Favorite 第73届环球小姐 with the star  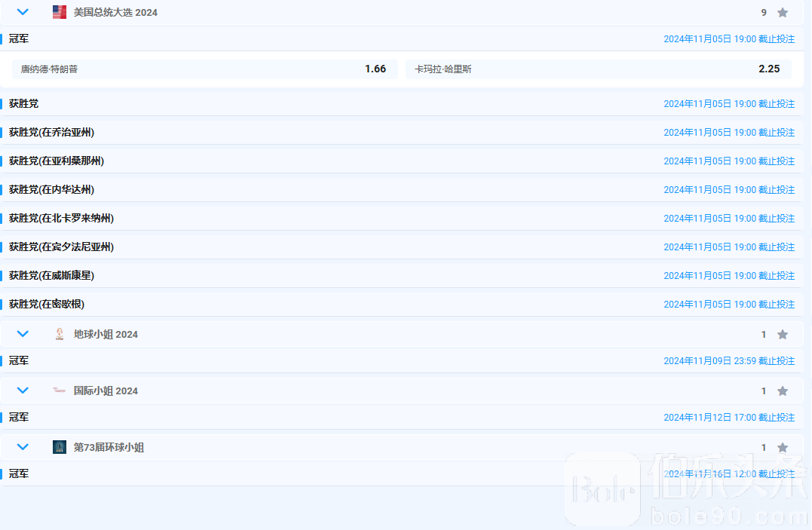(783, 448)
